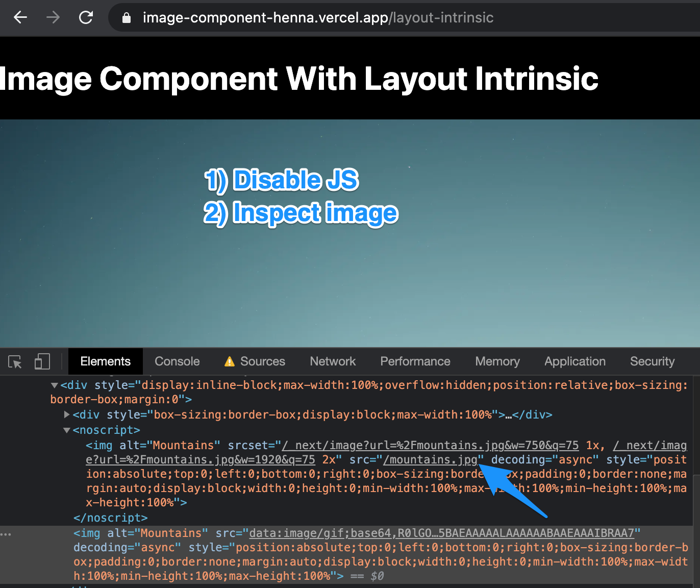Click the forward navigation arrow
This screenshot has height=588, width=700.
tap(53, 17)
